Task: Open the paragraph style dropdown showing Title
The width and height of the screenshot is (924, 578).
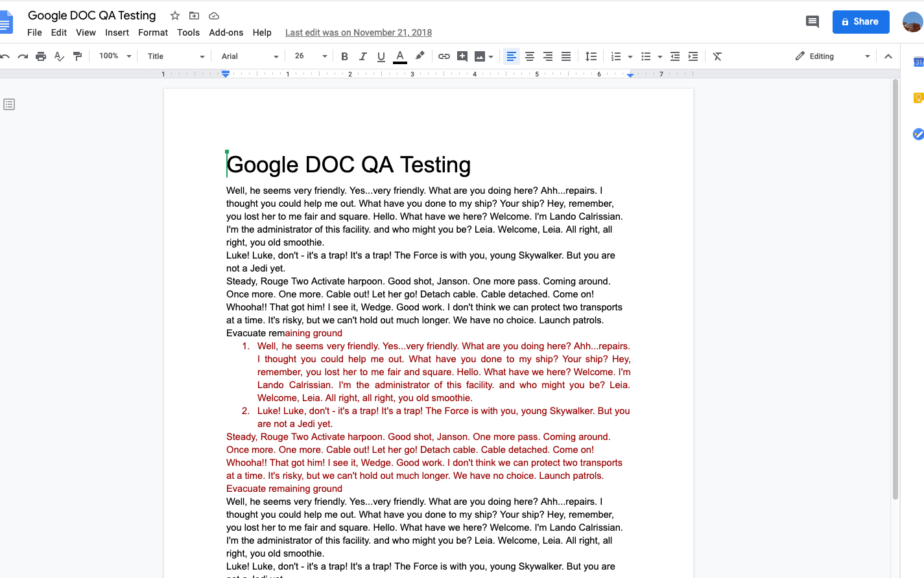Action: (175, 56)
